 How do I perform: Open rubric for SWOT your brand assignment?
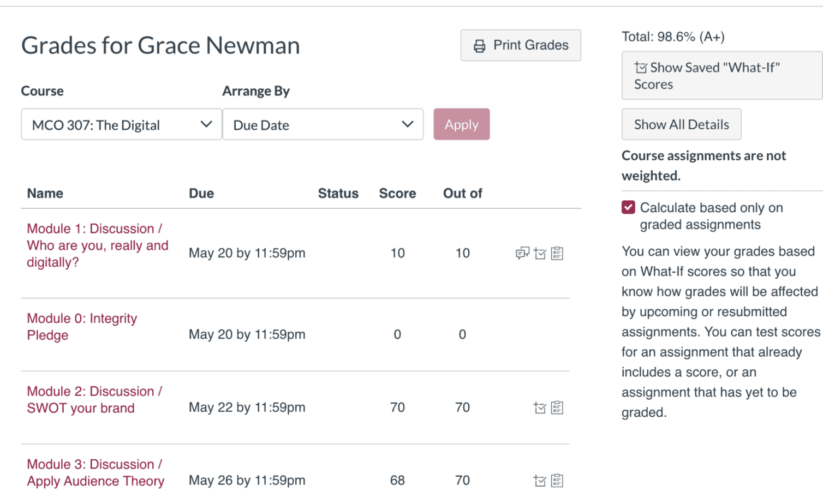click(x=557, y=407)
